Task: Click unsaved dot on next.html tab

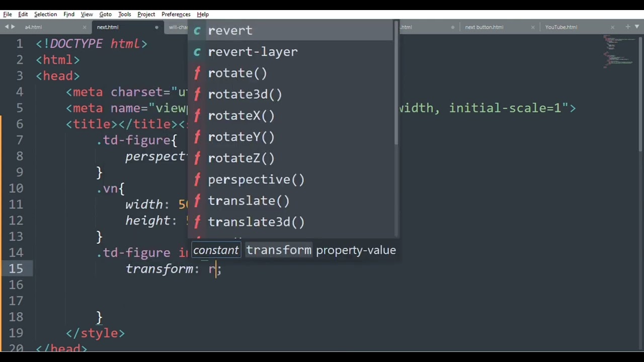Action: 156,27
